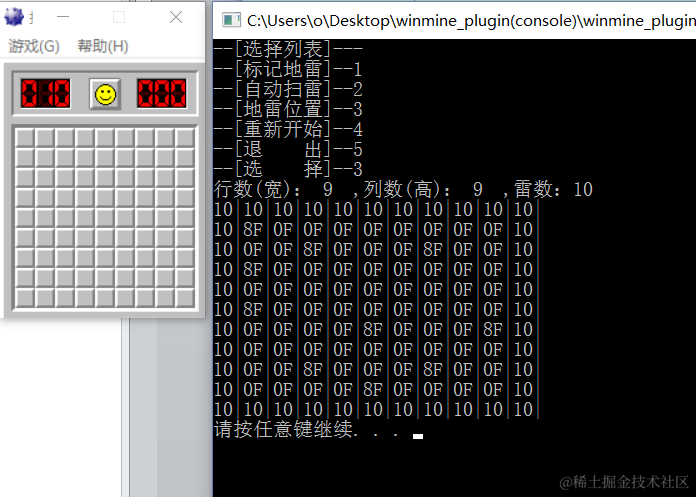Click the Minesweeper maximize button
The height and width of the screenshot is (497, 696).
pos(119,17)
